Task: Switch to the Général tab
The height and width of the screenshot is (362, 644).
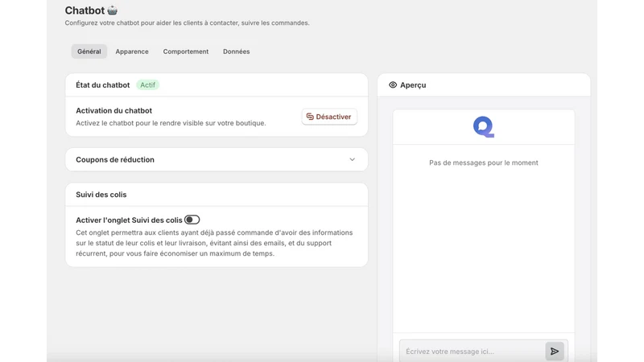Action: coord(89,51)
